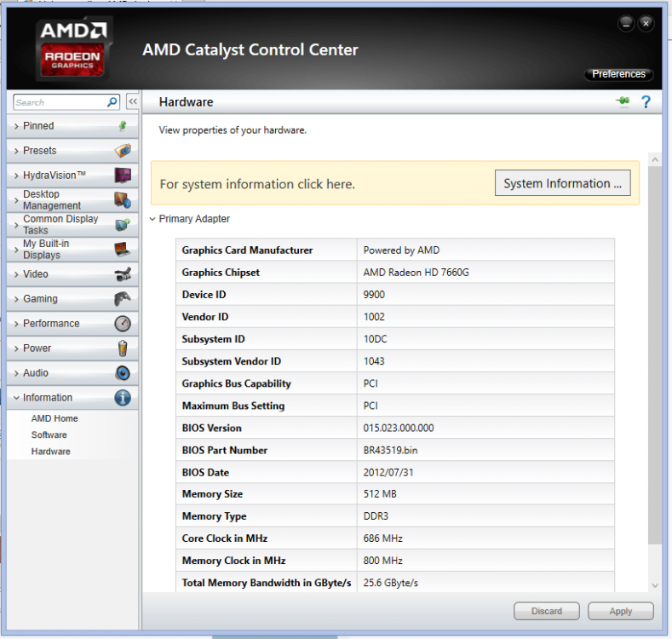
Task: Select BIOS Part Number 'BR43519.bin'
Action: pyautogui.click(x=390, y=451)
